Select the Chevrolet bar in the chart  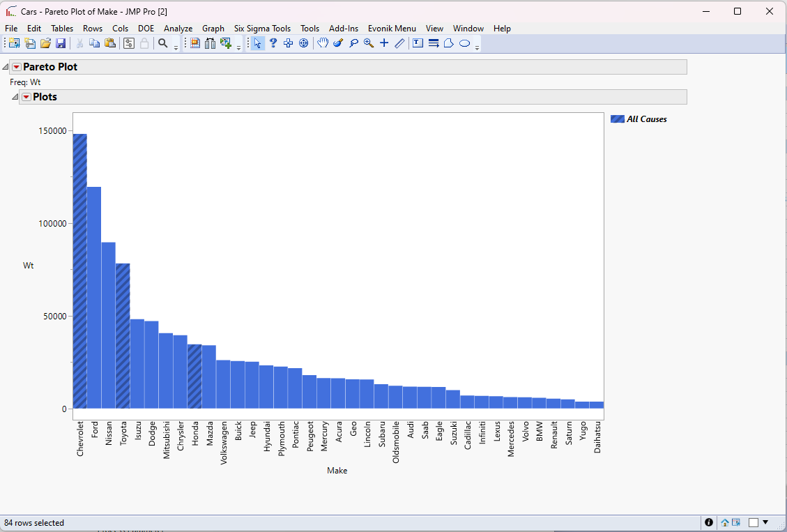79,272
